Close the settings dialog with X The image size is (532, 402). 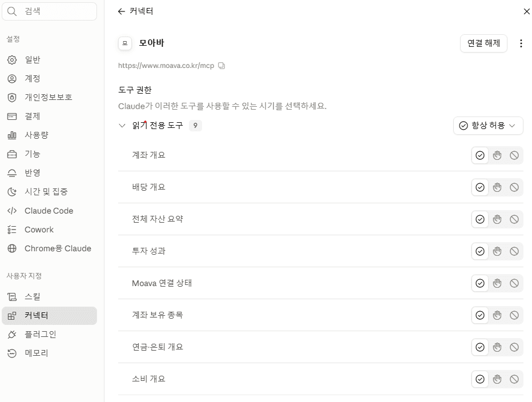pyautogui.click(x=526, y=11)
